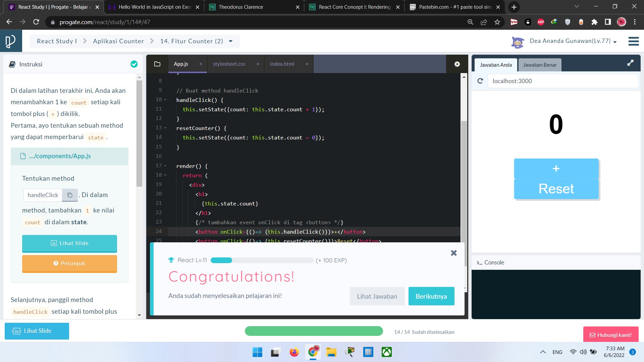Click the Progate logo
Image resolution: width=644 pixels, height=362 pixels.
coord(11,41)
